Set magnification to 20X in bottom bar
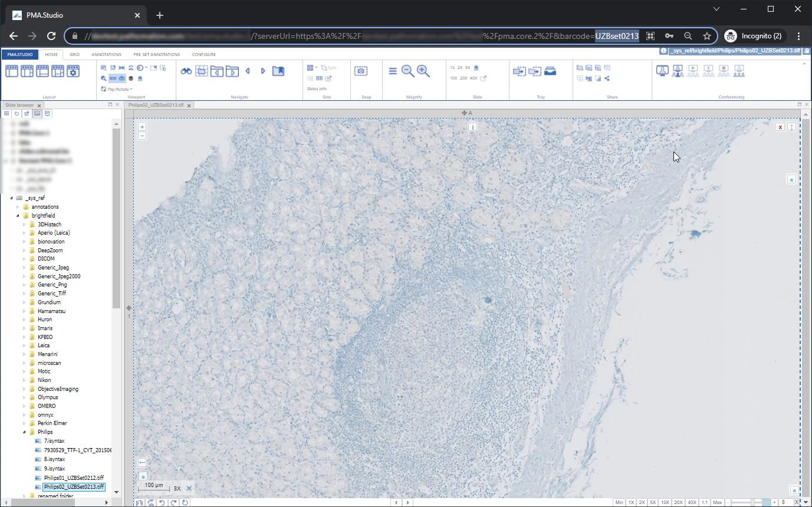This screenshot has width=812, height=507. tap(678, 502)
